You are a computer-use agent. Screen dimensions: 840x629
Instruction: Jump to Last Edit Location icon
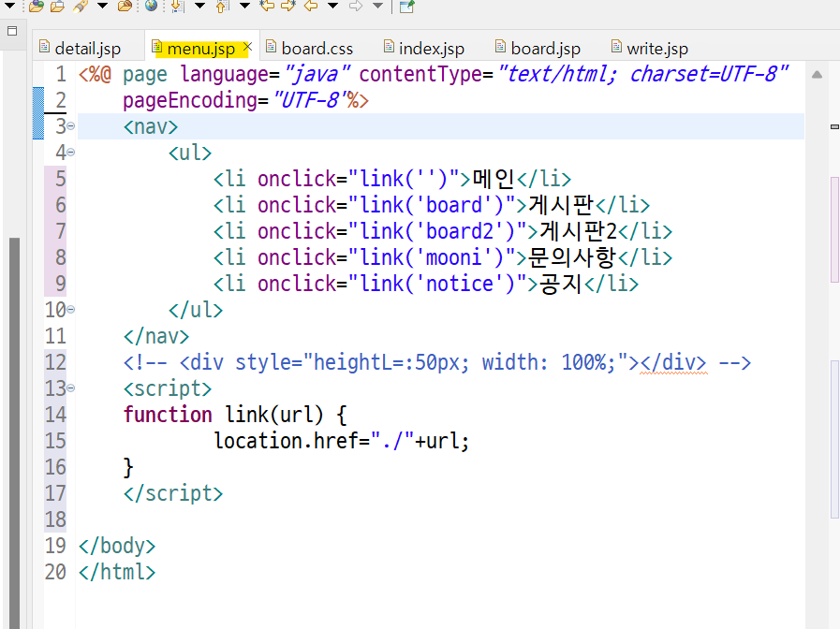point(266,6)
